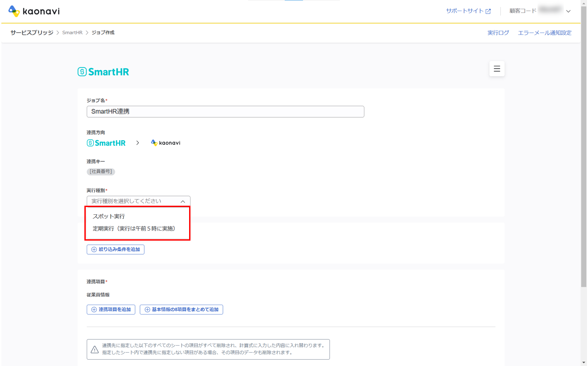The height and width of the screenshot is (366, 588).
Task: Open エラーメール通知設定 link
Action: [x=545, y=33]
